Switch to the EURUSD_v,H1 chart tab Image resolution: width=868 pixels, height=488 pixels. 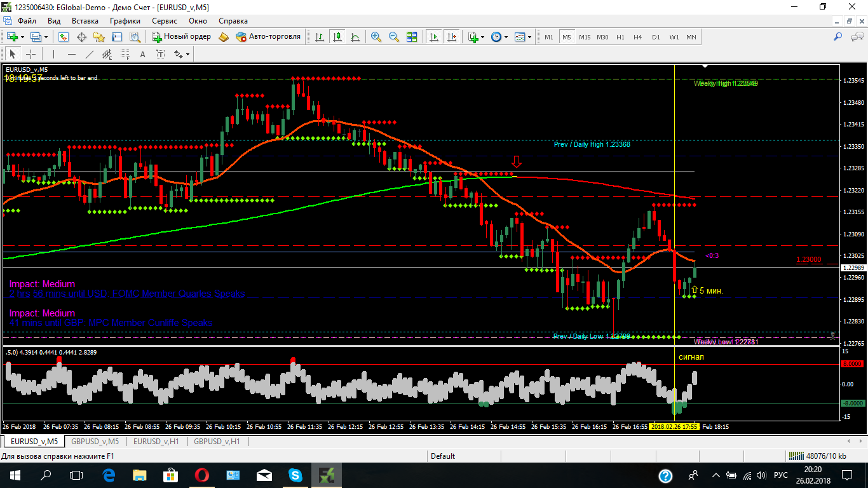tap(156, 441)
